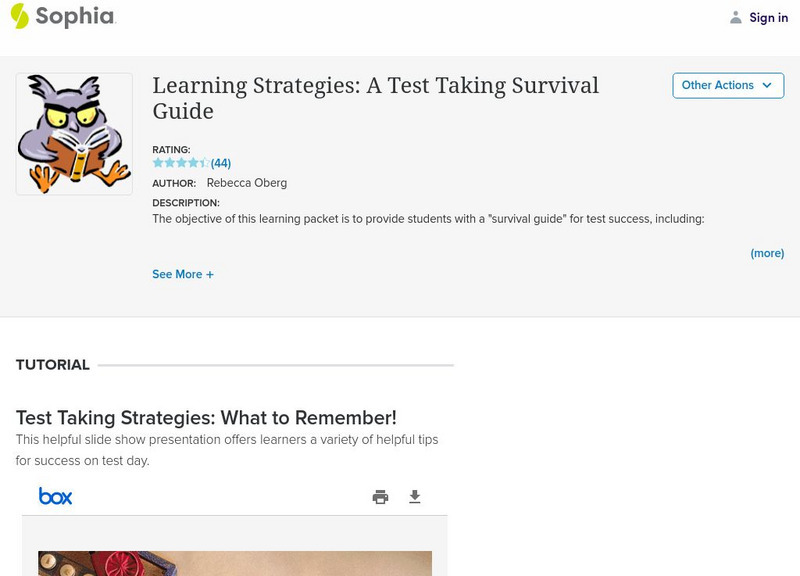This screenshot has height=576, width=800.
Task: Click the TUTORIAL section heading
Action: pos(53,365)
